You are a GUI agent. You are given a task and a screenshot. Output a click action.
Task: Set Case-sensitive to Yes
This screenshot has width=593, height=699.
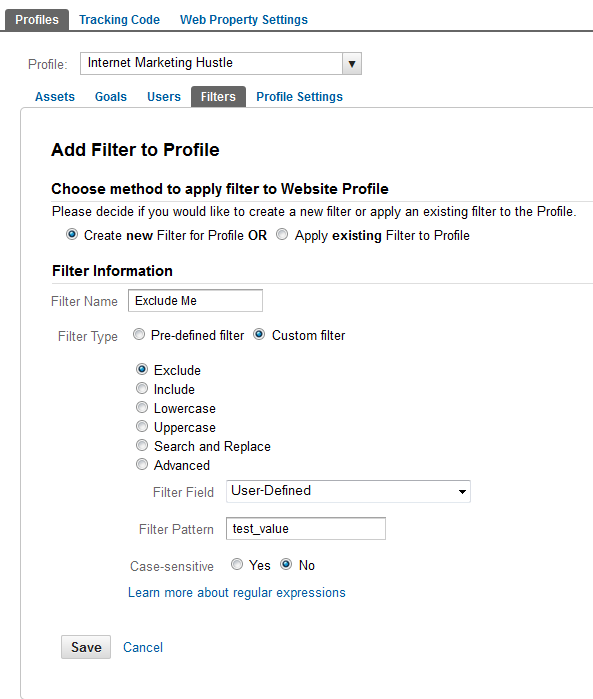[x=237, y=564]
